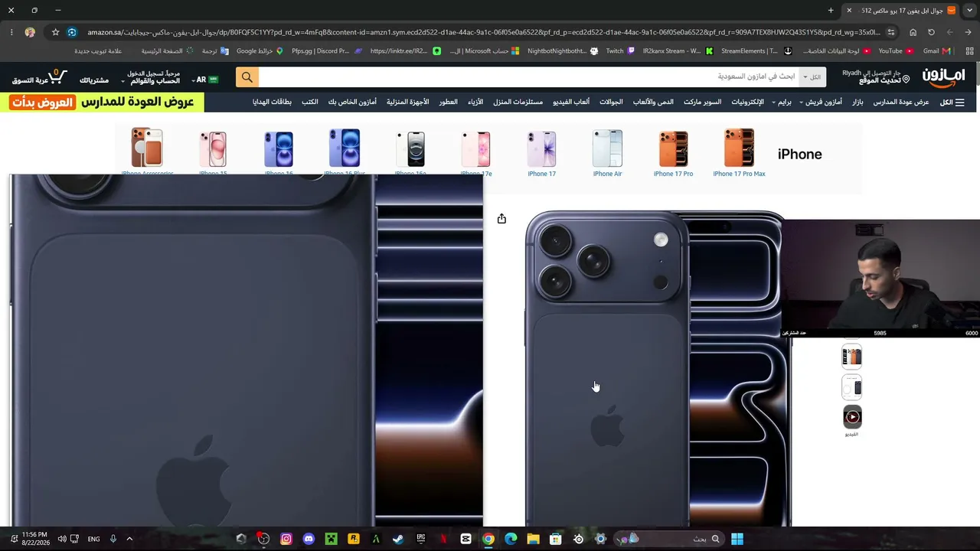
Task: Select the iPhone Air tab
Action: 607,152
